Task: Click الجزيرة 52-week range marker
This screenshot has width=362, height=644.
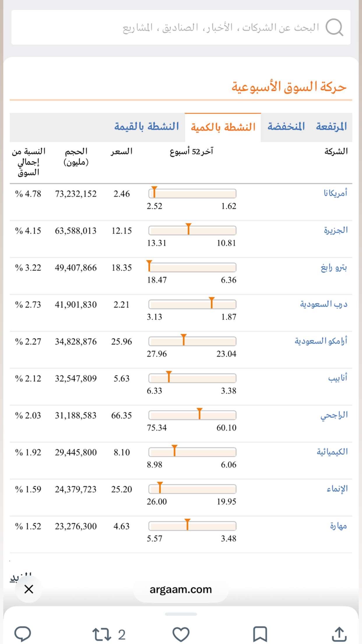Action: pos(189,229)
